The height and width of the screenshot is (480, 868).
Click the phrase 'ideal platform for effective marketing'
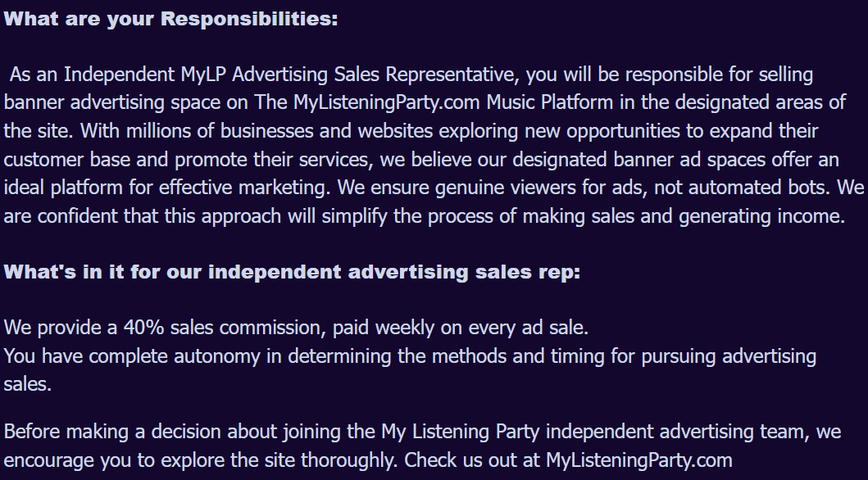coord(165,188)
